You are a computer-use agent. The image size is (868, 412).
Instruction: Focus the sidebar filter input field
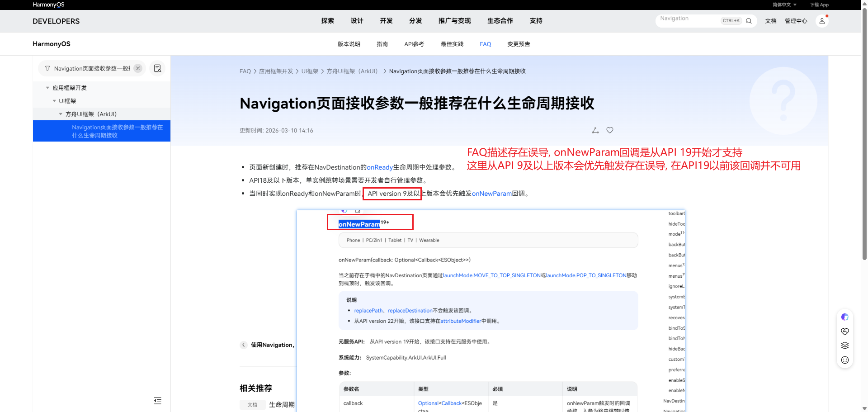tap(92, 68)
